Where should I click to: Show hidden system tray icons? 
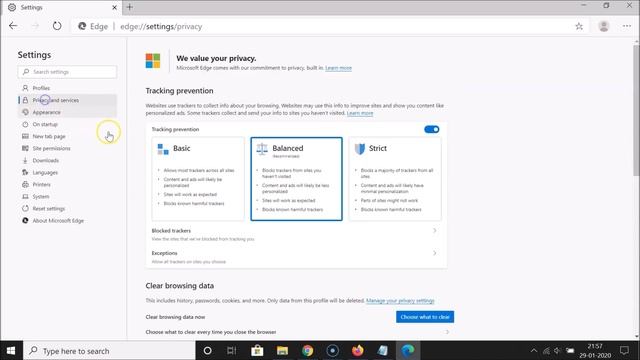click(534, 351)
